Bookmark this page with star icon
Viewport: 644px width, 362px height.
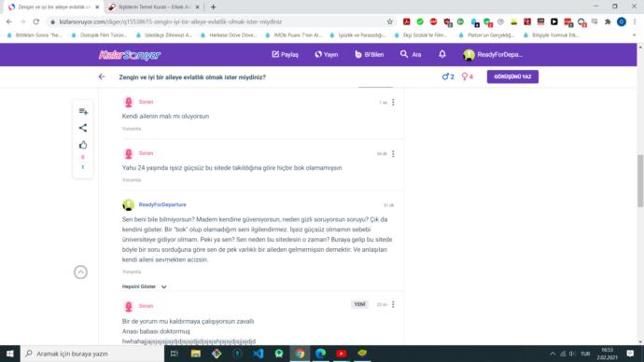390,21
